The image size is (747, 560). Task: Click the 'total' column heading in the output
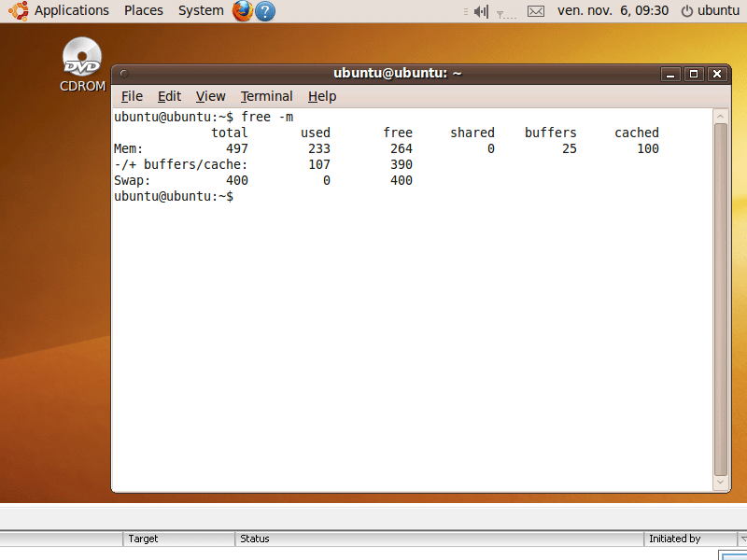230,133
